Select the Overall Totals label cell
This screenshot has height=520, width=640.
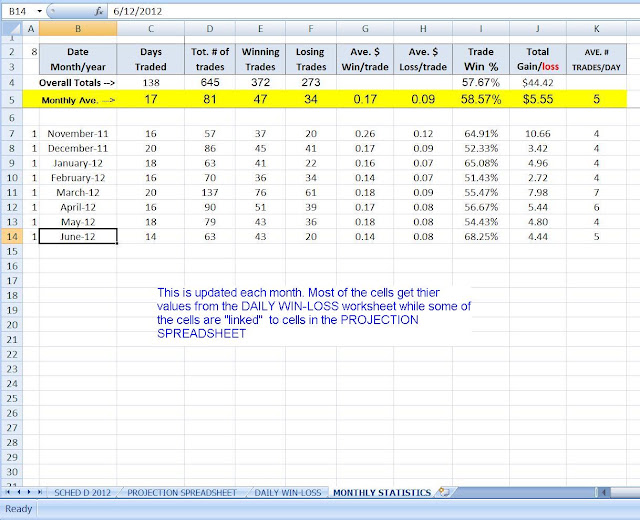pyautogui.click(x=78, y=83)
